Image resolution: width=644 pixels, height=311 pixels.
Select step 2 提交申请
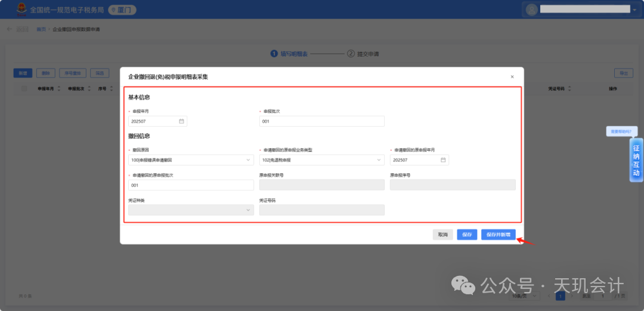(x=363, y=54)
